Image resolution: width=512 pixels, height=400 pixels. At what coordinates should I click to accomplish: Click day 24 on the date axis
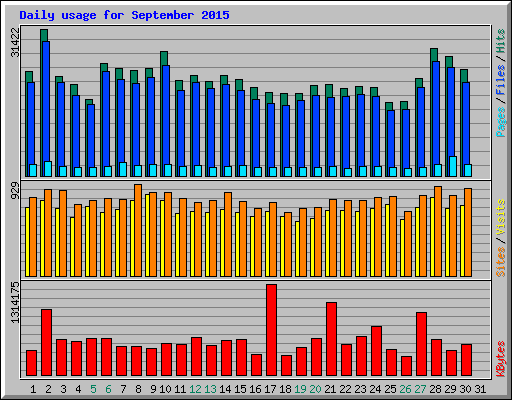pyautogui.click(x=375, y=389)
